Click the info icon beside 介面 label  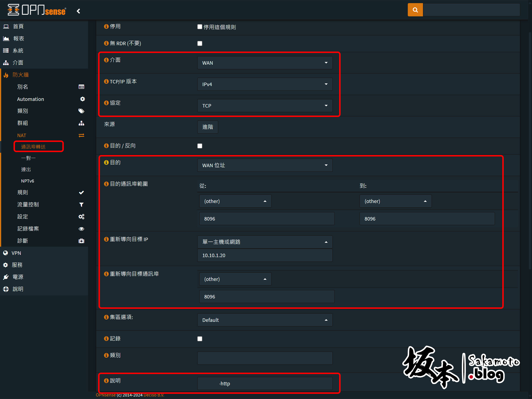tap(106, 60)
